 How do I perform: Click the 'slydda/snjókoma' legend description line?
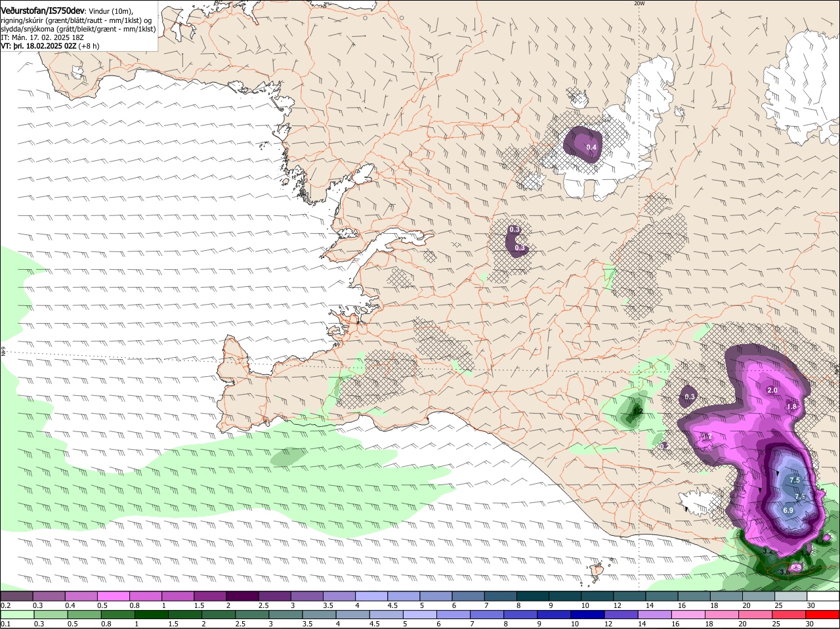(x=78, y=29)
